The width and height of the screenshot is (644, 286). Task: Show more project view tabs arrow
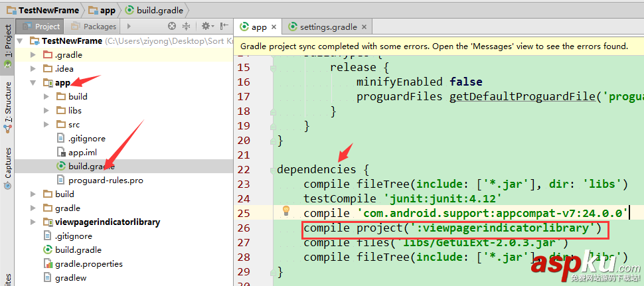[129, 27]
